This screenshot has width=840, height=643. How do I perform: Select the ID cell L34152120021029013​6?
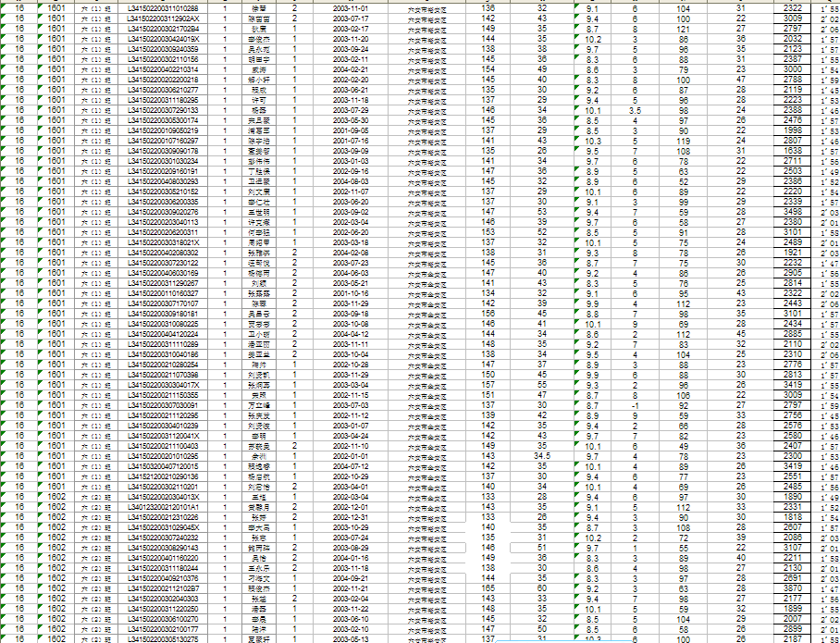point(163,476)
